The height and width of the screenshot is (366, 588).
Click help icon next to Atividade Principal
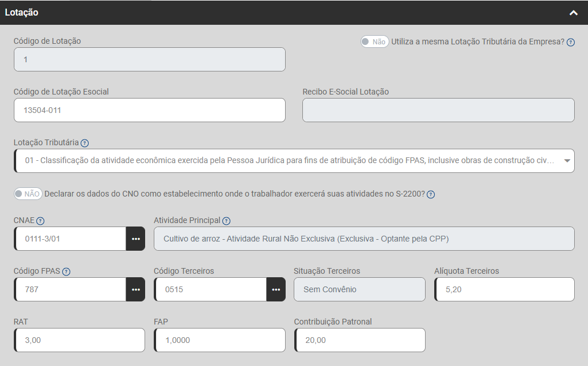click(226, 221)
